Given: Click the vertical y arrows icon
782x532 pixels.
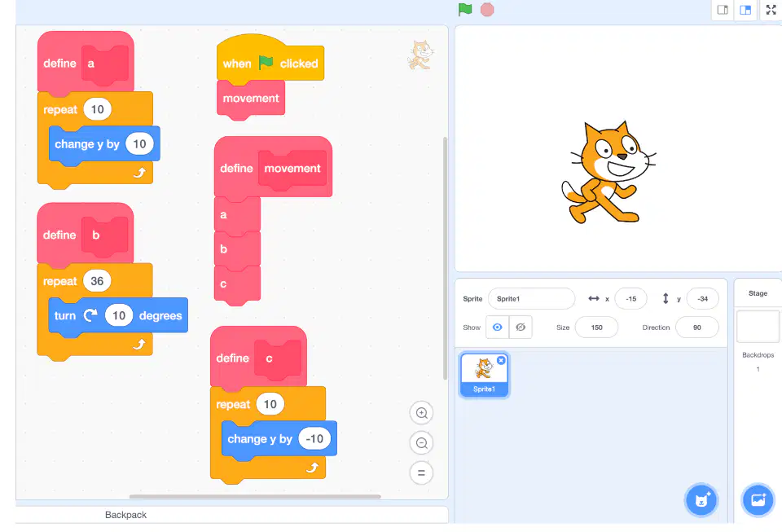Looking at the screenshot, I should 666,299.
